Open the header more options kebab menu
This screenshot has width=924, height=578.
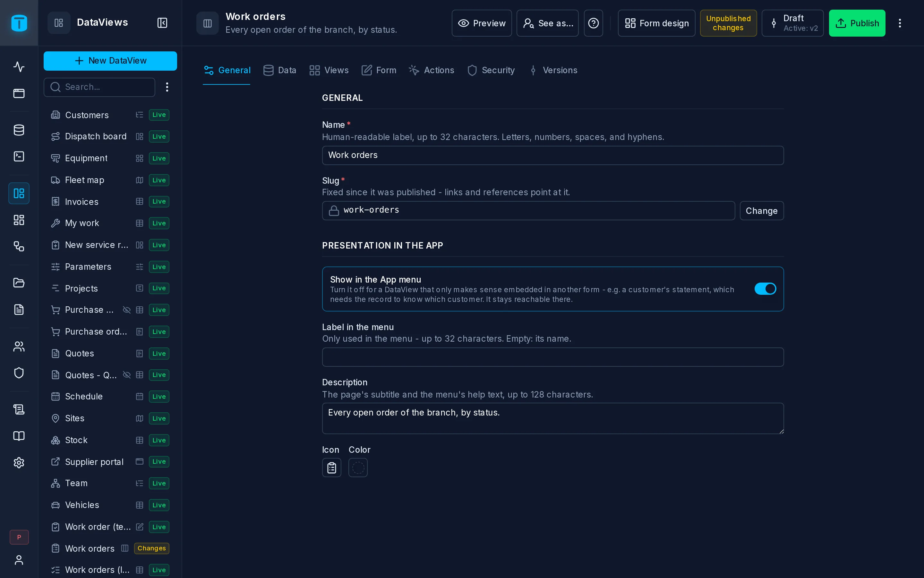tap(900, 23)
